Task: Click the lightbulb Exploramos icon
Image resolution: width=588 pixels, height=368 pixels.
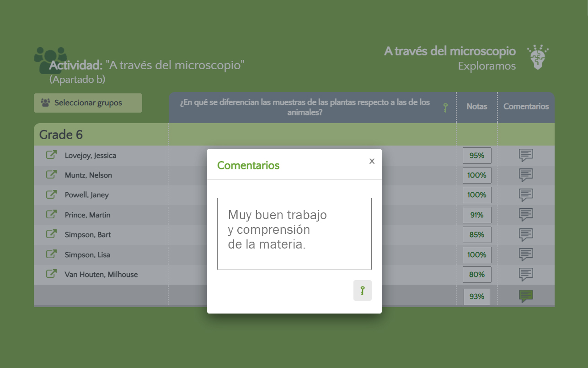Action: point(537,58)
